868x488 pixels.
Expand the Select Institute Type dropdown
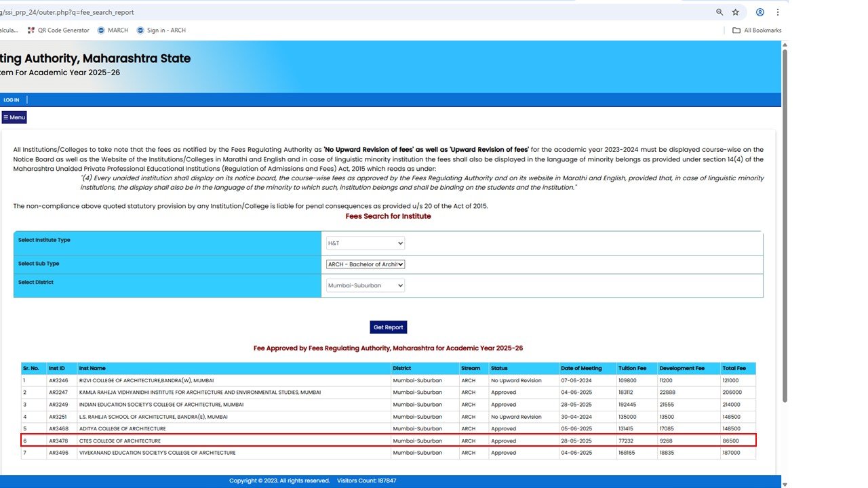[366, 243]
